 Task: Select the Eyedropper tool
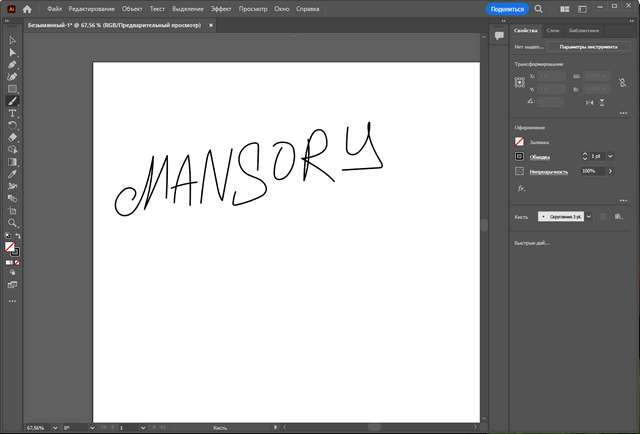[13, 174]
